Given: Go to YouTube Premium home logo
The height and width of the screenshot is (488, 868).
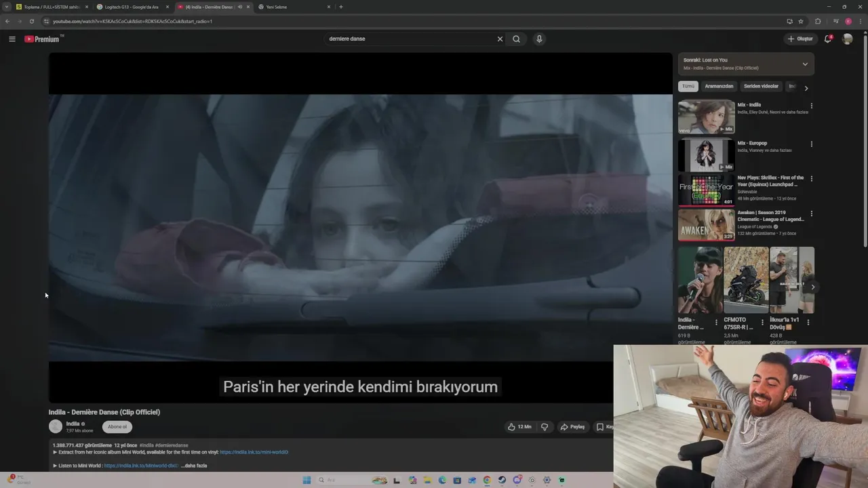Looking at the screenshot, I should tap(43, 39).
